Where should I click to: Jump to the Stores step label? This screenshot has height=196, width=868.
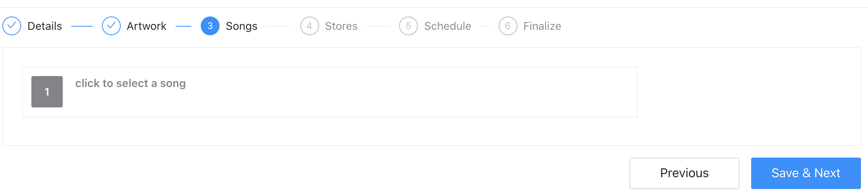click(341, 26)
